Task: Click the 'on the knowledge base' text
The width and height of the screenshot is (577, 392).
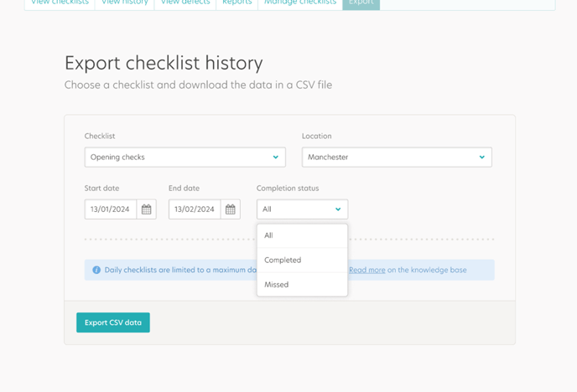Action: [x=427, y=270]
